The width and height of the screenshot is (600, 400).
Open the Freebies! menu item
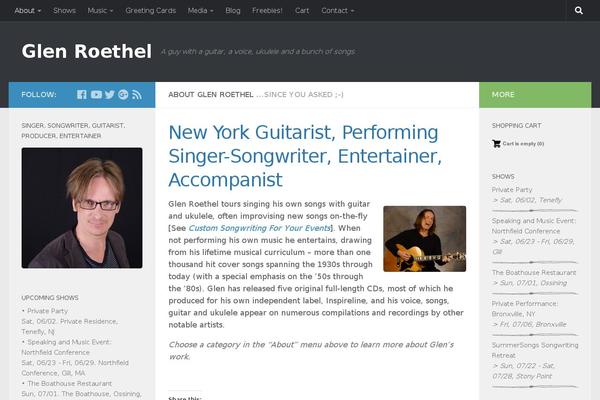pos(267,11)
